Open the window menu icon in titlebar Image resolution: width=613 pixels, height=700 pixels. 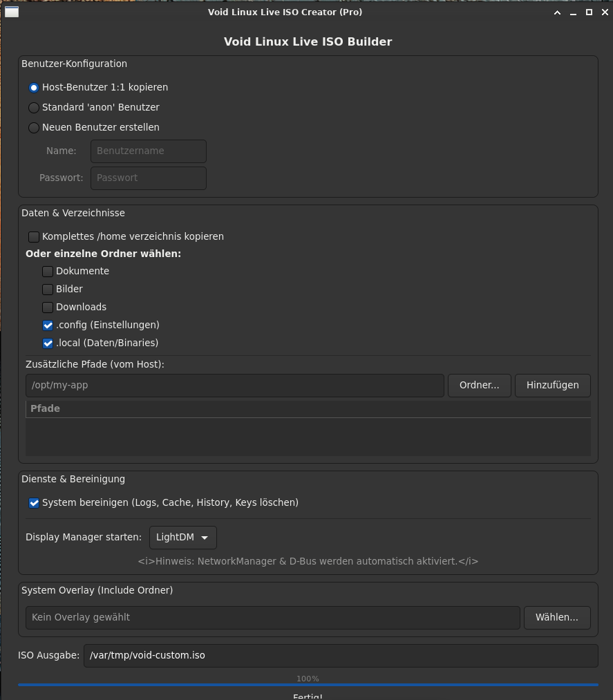click(x=12, y=12)
